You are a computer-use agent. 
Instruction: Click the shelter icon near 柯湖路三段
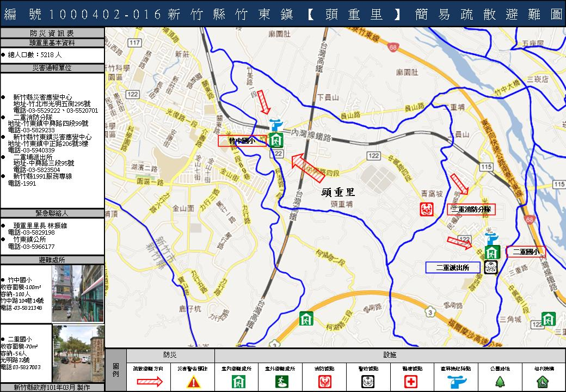point(306,317)
